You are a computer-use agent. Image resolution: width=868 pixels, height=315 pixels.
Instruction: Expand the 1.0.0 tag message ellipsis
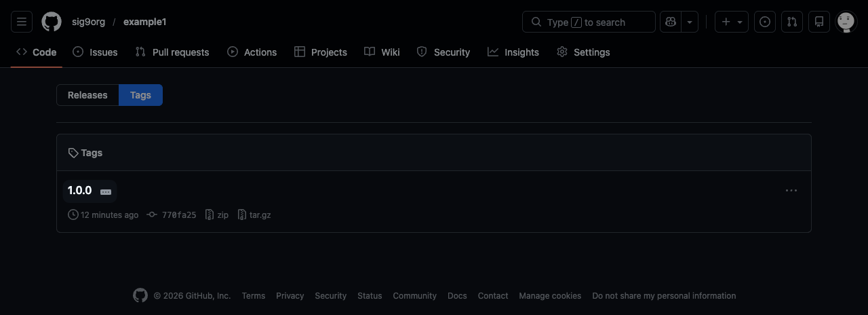pos(106,192)
